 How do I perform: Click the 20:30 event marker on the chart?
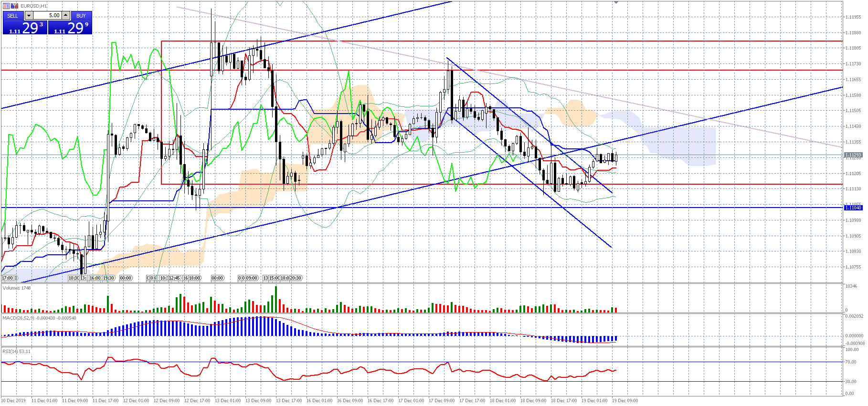click(296, 278)
